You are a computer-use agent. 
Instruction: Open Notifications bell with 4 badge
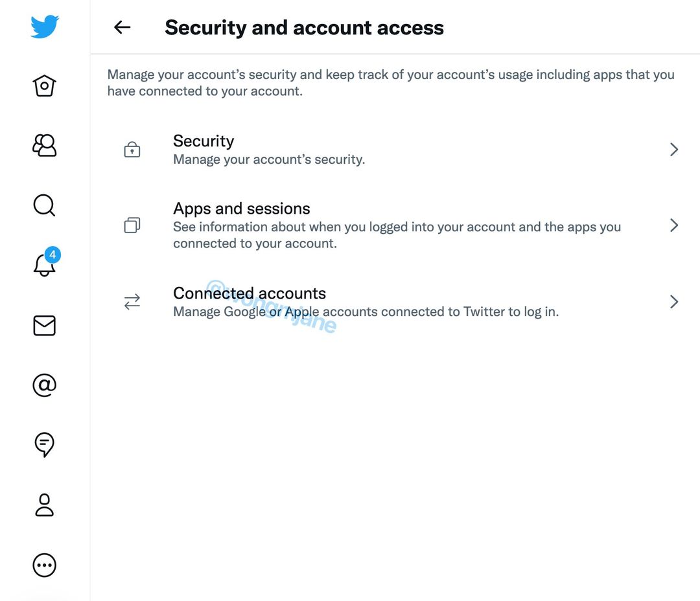(45, 264)
